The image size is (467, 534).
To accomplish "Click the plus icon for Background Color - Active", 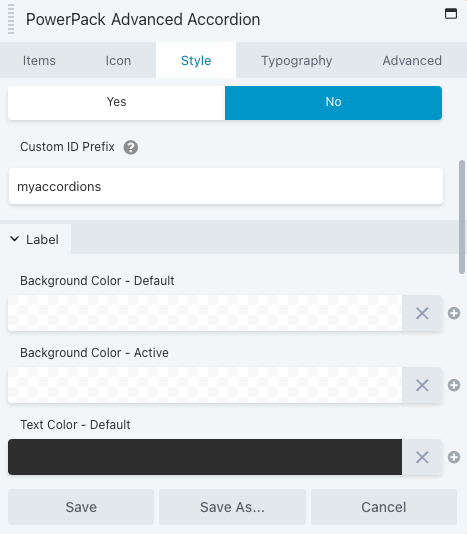I will [454, 385].
